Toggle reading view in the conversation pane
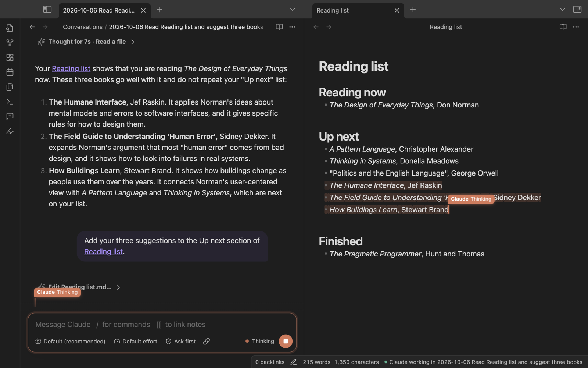 pos(279,27)
